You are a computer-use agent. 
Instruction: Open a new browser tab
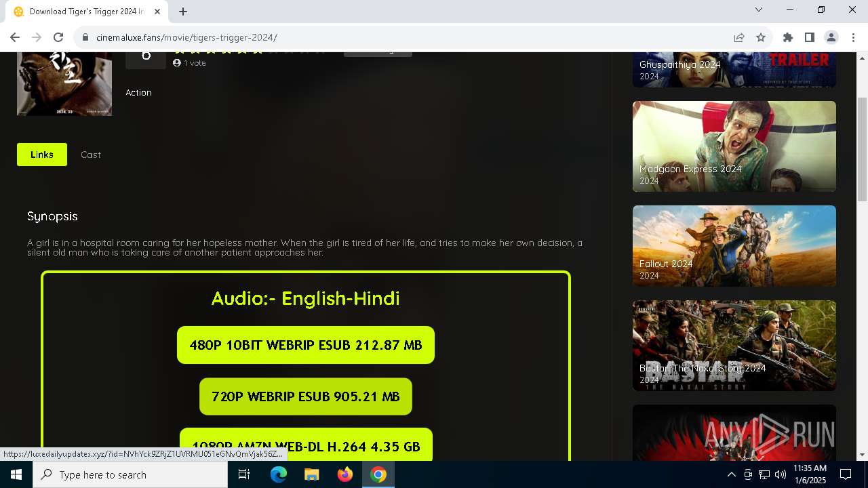[183, 11]
